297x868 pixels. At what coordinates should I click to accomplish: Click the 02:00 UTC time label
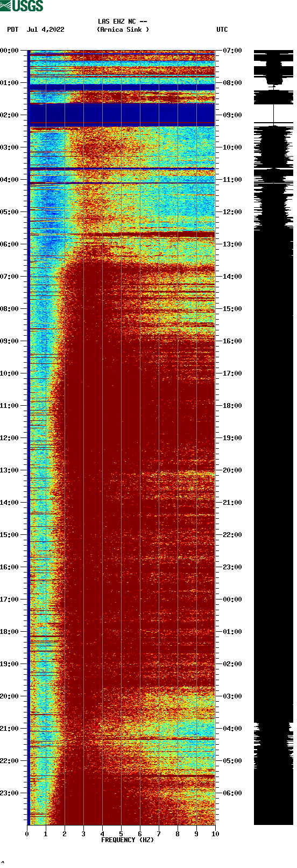(x=232, y=664)
